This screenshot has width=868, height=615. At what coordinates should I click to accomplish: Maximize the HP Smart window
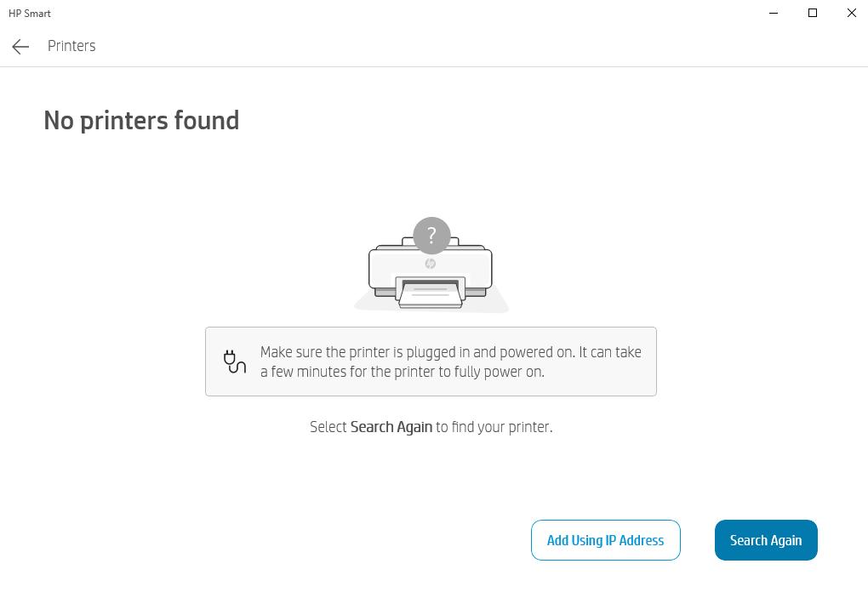click(x=812, y=13)
